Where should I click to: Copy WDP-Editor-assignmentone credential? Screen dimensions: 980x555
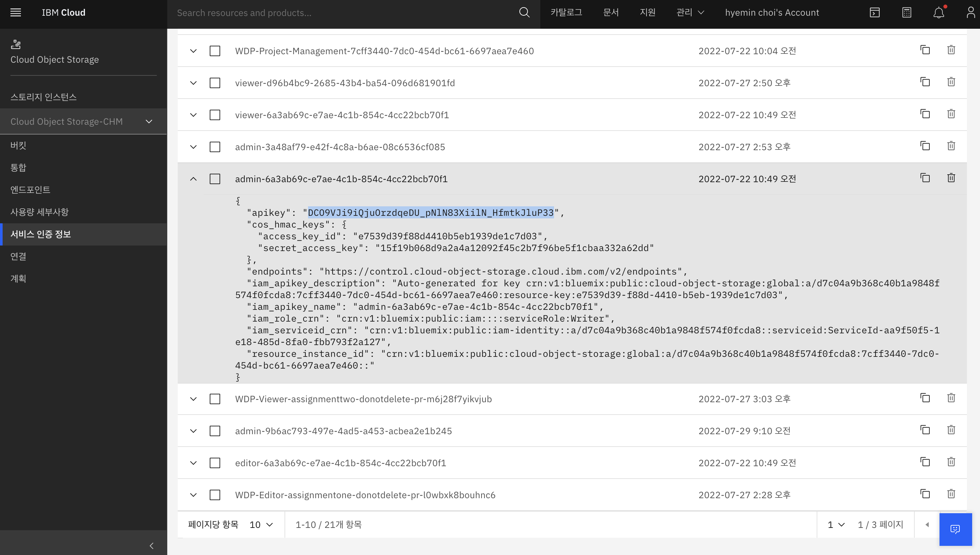point(925,494)
